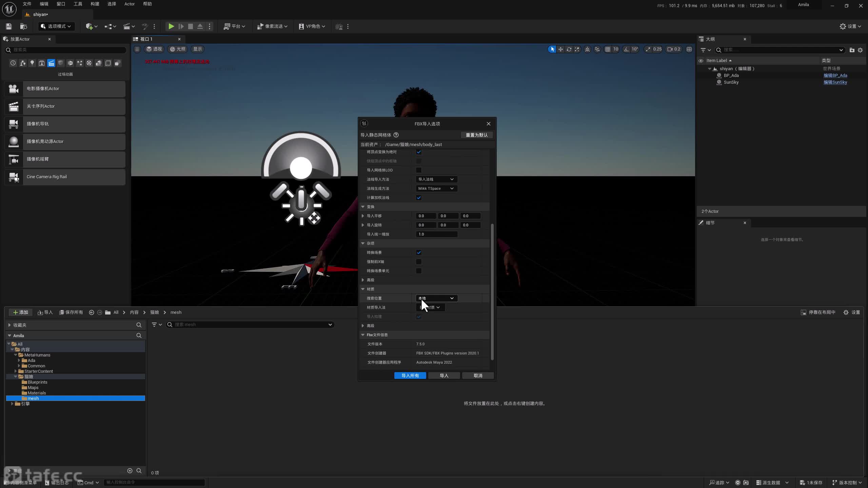Image resolution: width=868 pixels, height=488 pixels.
Task: Click the green Play button
Action: [171, 26]
